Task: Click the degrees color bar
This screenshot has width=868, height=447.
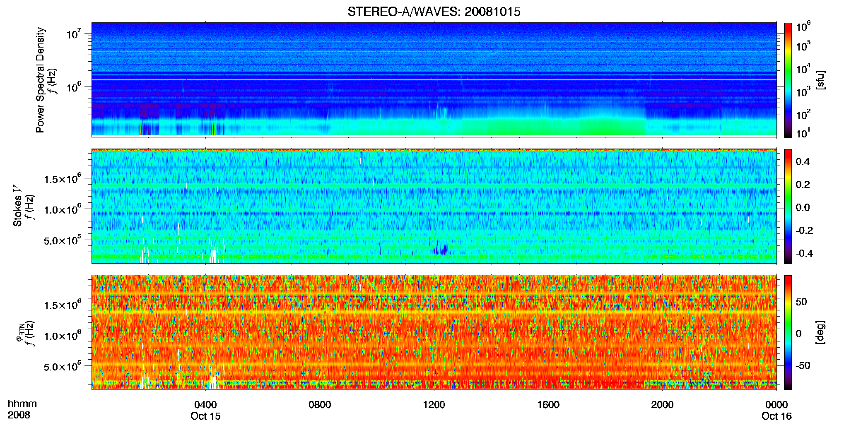Action: (x=788, y=332)
